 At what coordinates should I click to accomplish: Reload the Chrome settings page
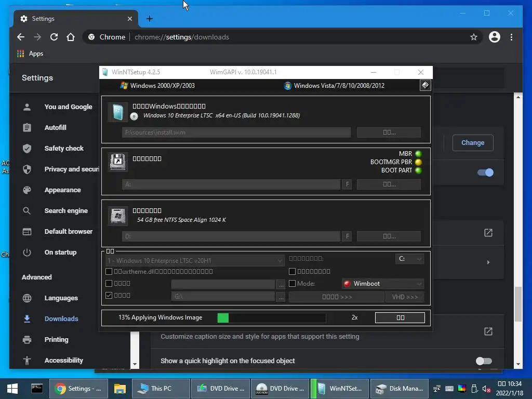click(x=54, y=37)
